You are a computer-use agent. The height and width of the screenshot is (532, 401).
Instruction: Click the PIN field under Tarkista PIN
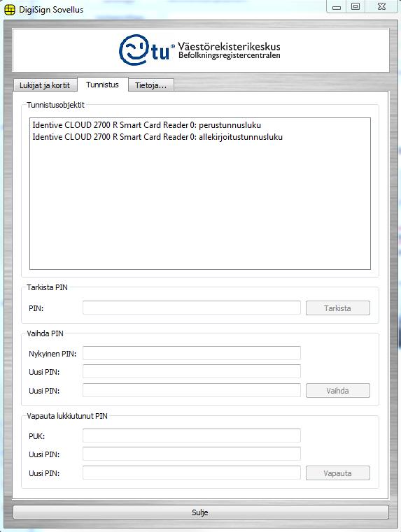192,308
